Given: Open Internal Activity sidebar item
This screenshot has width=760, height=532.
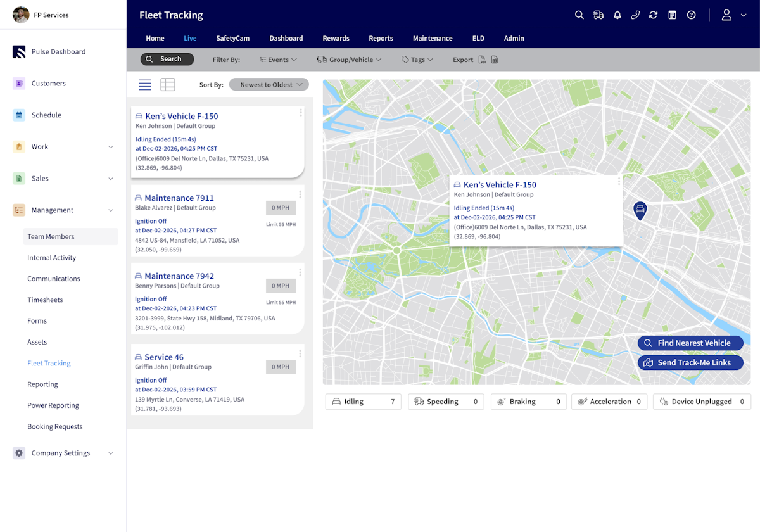Looking at the screenshot, I should click(51, 258).
